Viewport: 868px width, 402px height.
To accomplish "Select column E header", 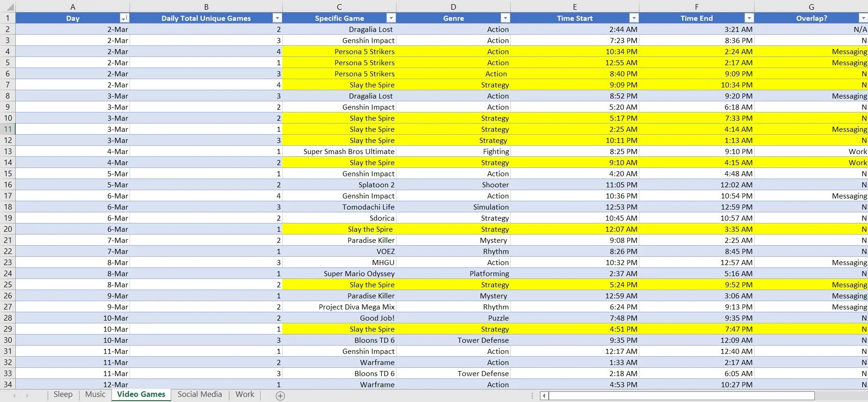I will [575, 6].
